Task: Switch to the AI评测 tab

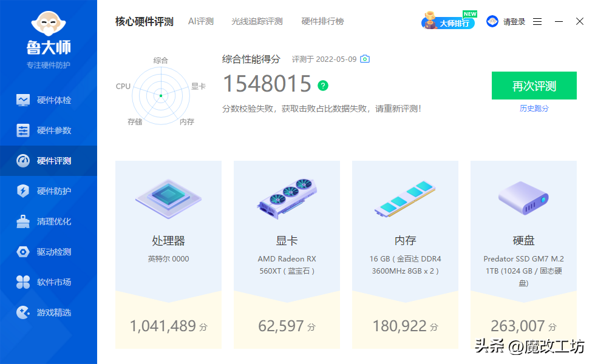Action: click(200, 21)
